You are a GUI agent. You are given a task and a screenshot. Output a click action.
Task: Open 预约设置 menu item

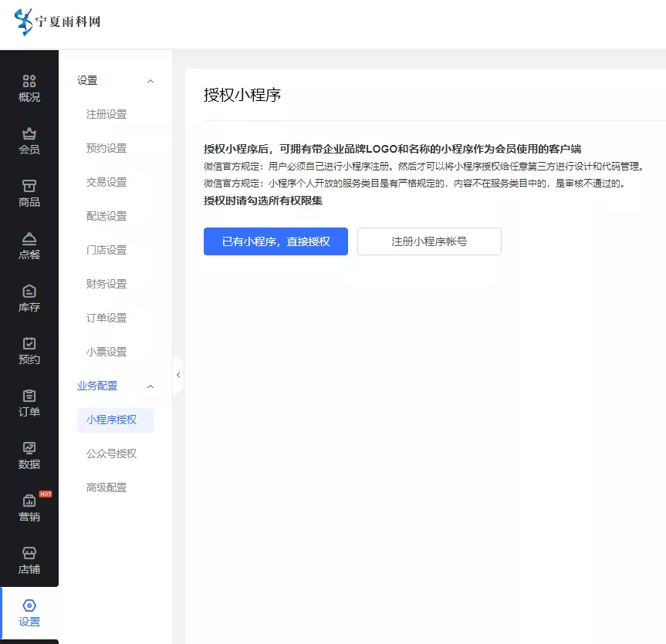106,148
